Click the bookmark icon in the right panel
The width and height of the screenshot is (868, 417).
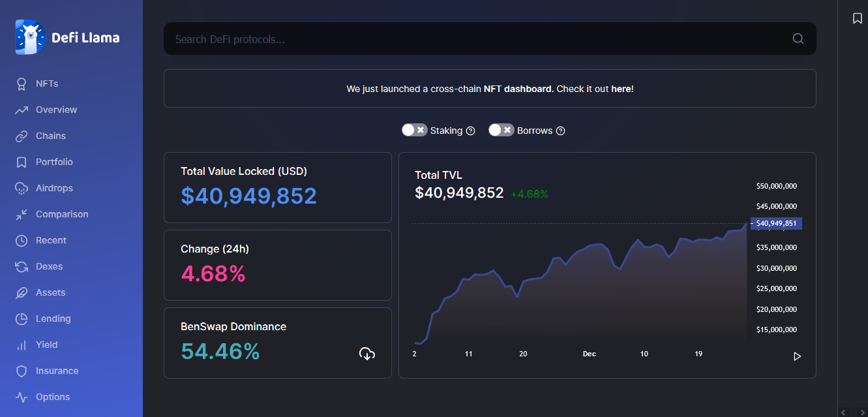(858, 18)
